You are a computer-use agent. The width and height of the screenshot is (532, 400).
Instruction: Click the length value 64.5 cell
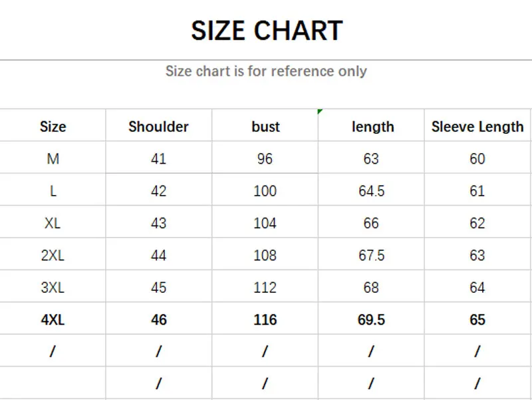371,191
